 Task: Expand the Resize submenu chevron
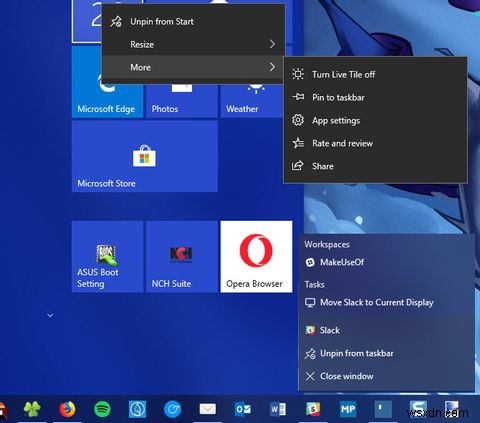[272, 44]
